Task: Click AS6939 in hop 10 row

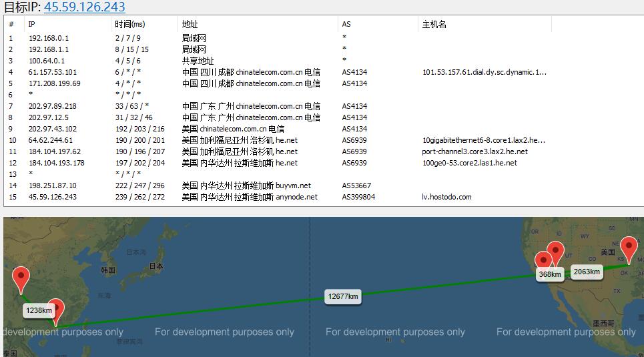Action: tap(354, 140)
